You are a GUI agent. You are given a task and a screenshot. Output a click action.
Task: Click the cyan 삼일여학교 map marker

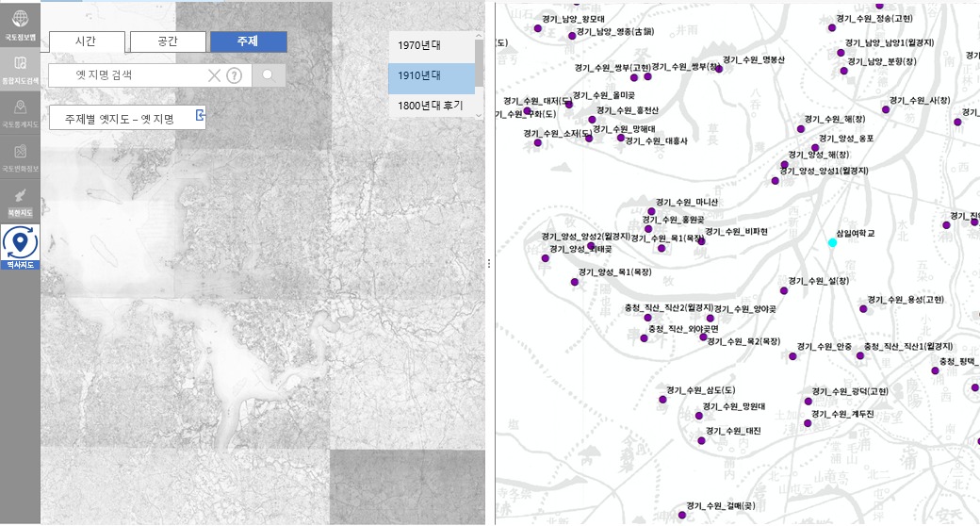pos(832,243)
